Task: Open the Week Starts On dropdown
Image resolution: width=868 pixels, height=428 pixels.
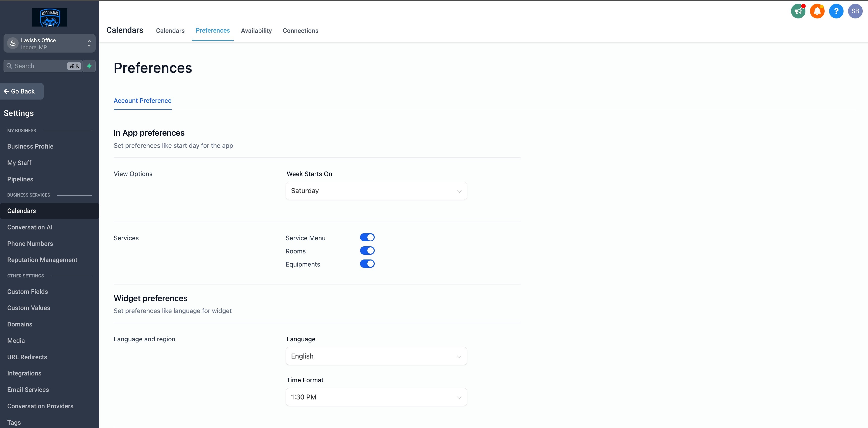Action: [x=376, y=191]
